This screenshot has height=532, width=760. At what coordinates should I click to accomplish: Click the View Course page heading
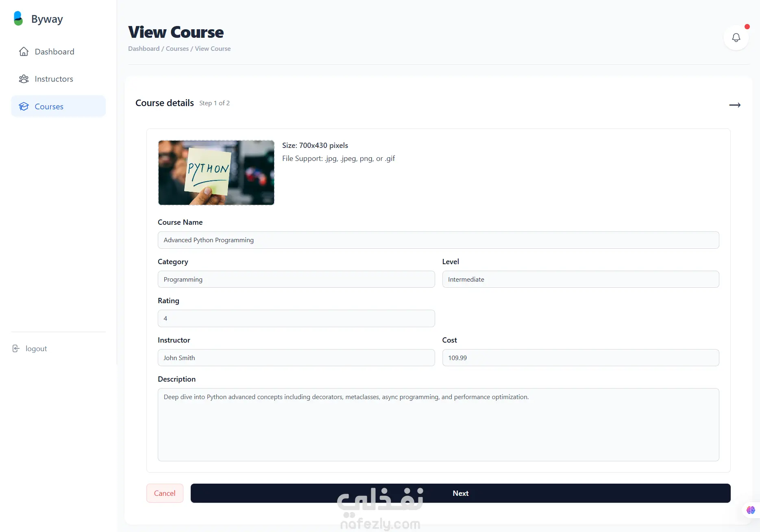[176, 32]
